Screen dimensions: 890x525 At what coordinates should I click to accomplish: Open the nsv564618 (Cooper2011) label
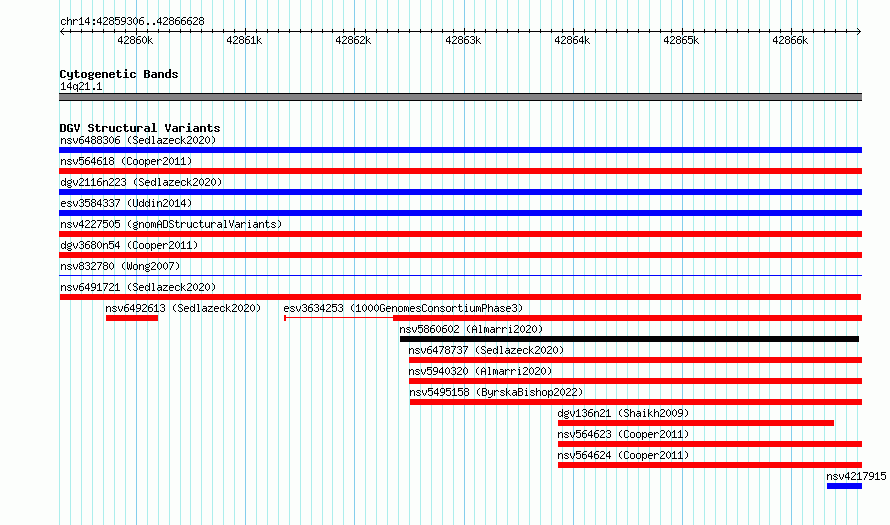tap(126, 161)
